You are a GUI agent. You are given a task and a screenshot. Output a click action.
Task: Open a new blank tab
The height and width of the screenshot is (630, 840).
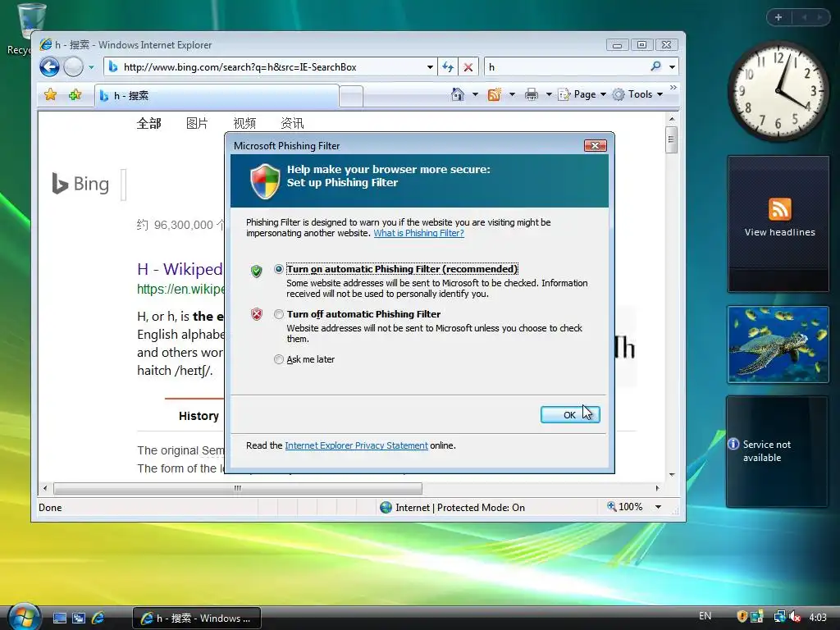(351, 97)
